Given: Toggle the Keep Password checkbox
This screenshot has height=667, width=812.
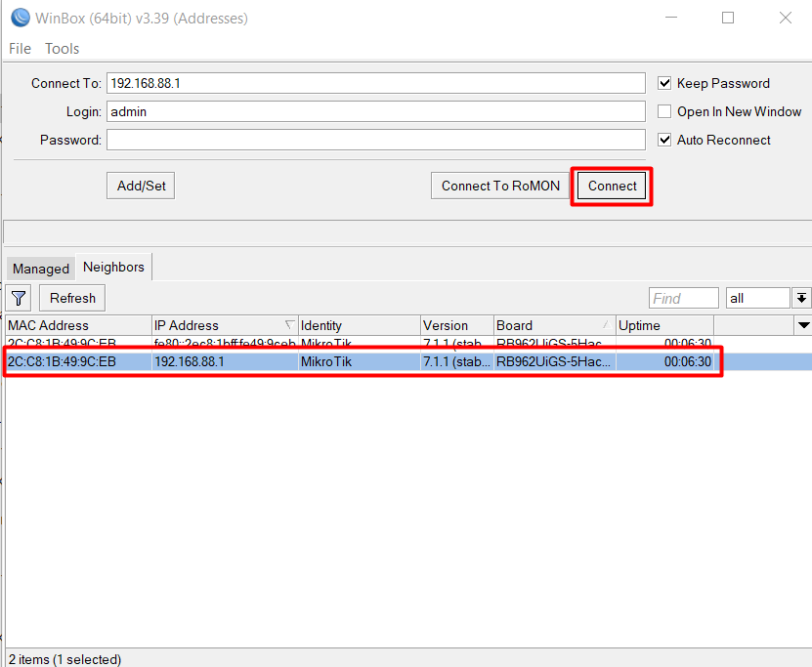Looking at the screenshot, I should [665, 83].
